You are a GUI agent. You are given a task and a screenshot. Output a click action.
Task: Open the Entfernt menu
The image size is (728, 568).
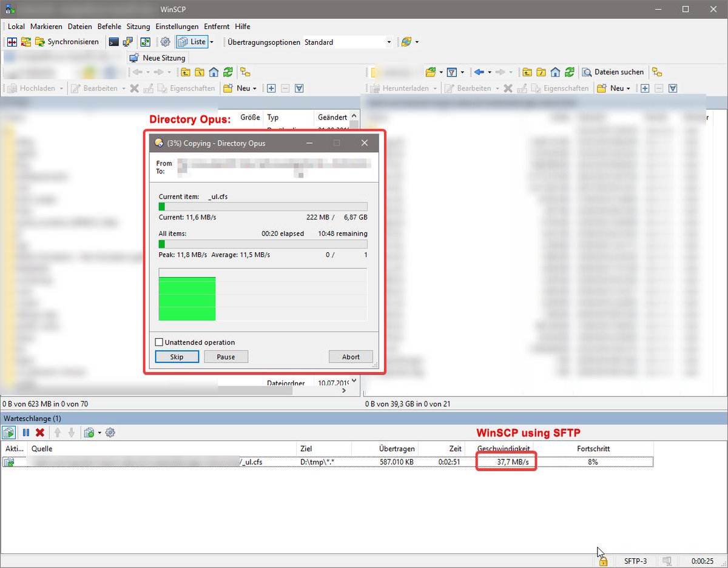point(217,27)
